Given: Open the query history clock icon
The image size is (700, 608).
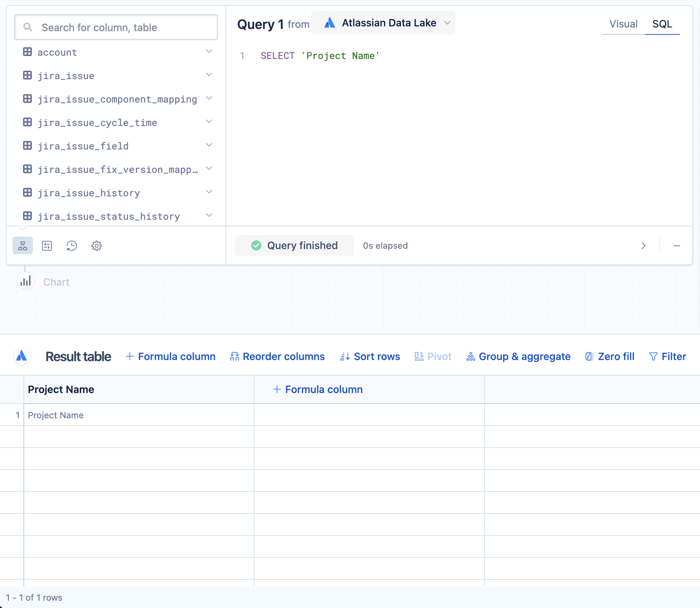Looking at the screenshot, I should point(72,245).
